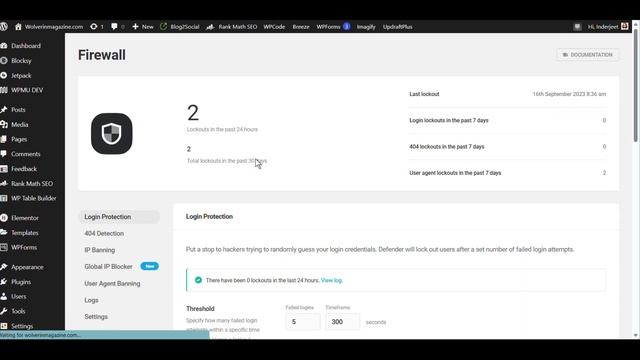The image size is (640, 360).
Task: Click 'User agent lockouts in the past 7 days'
Action: tap(455, 173)
